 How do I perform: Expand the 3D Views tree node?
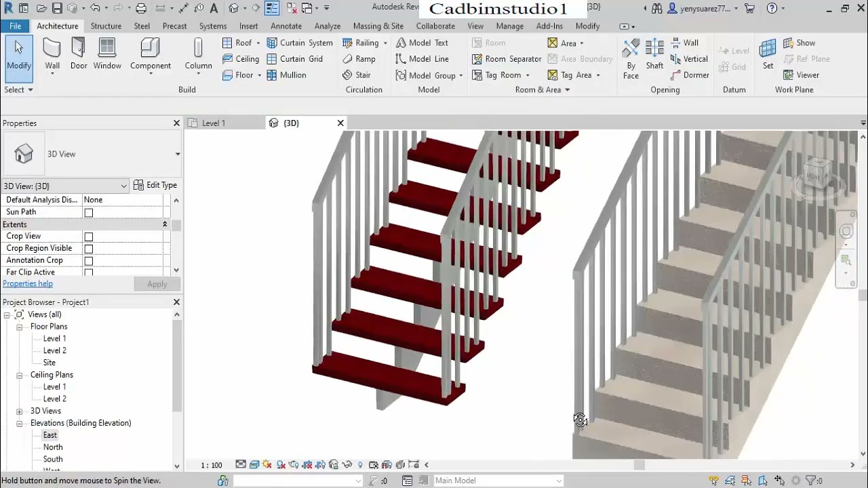(20, 411)
